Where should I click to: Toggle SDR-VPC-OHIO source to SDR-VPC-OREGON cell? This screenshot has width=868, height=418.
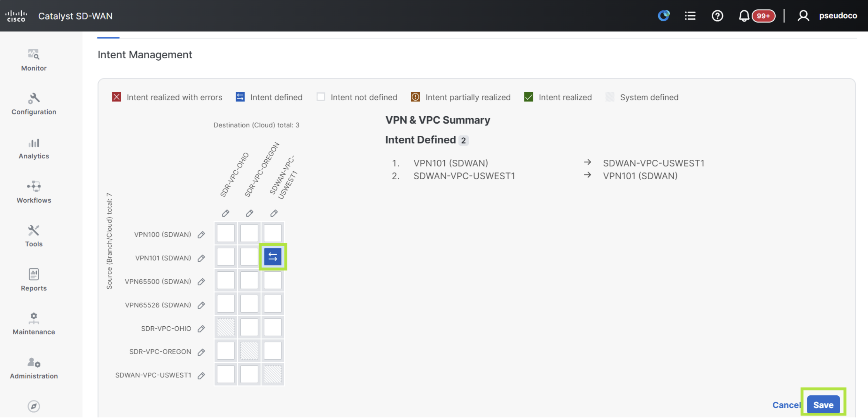(249, 327)
